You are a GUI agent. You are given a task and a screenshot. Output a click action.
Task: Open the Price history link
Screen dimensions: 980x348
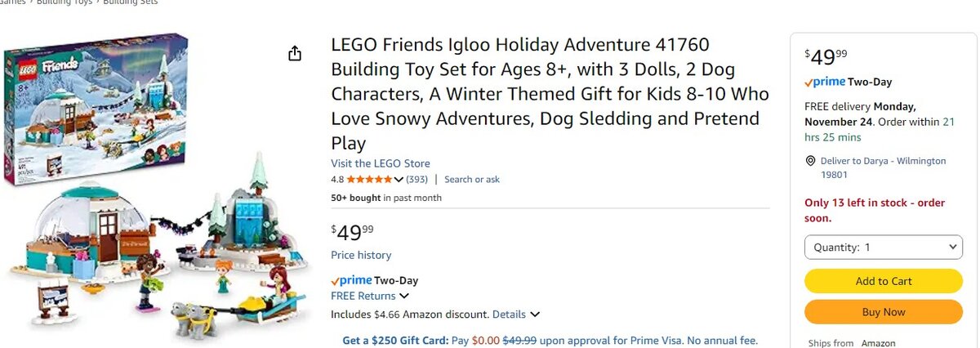click(360, 255)
